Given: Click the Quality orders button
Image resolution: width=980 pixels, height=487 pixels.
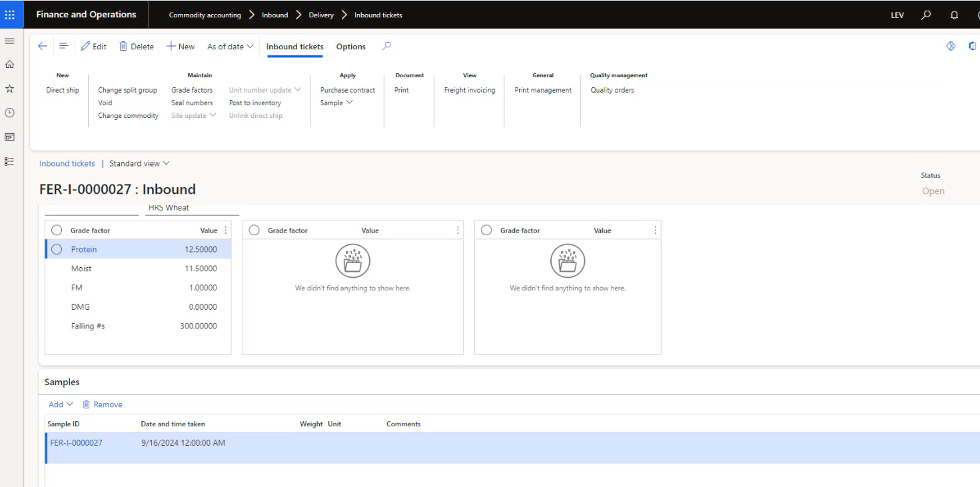Looking at the screenshot, I should click(612, 90).
